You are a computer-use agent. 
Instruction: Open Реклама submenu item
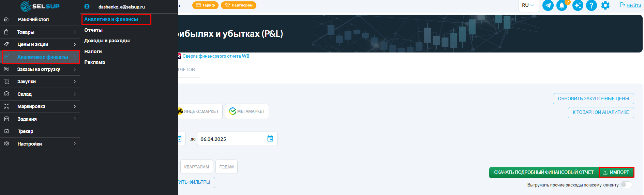coord(94,62)
